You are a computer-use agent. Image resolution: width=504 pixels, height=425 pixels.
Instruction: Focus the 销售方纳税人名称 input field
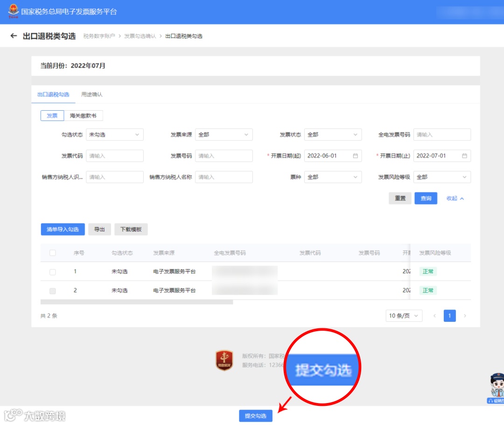coord(224,177)
